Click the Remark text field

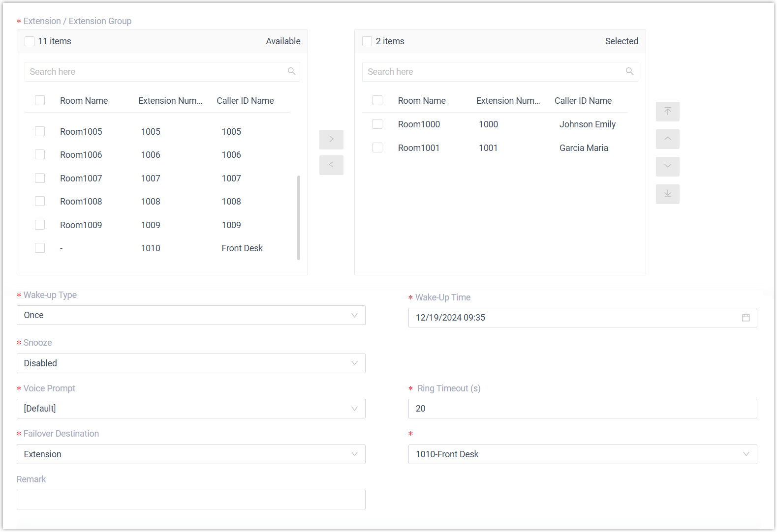point(191,500)
